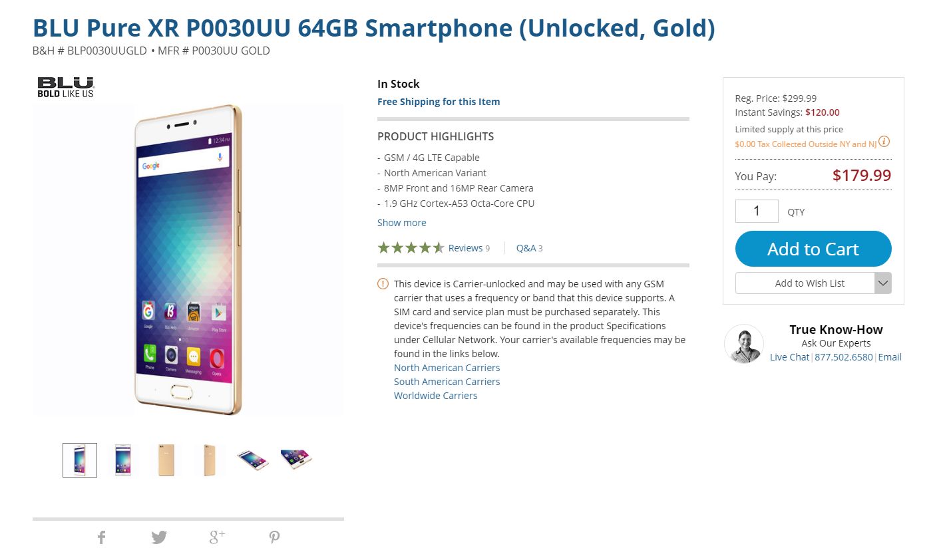945x560 pixels.
Task: Select the gold back-view thumbnail
Action: click(166, 460)
